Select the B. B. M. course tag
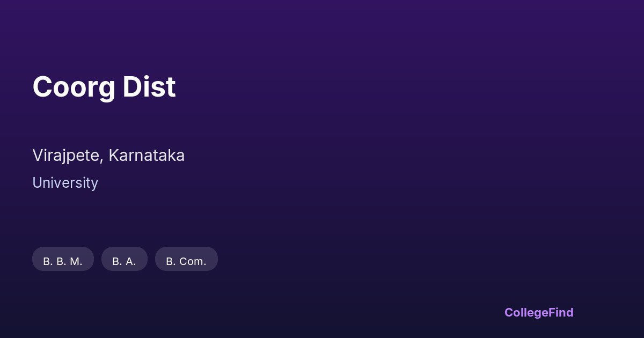Viewport: 644px width, 338px height. [63, 261]
